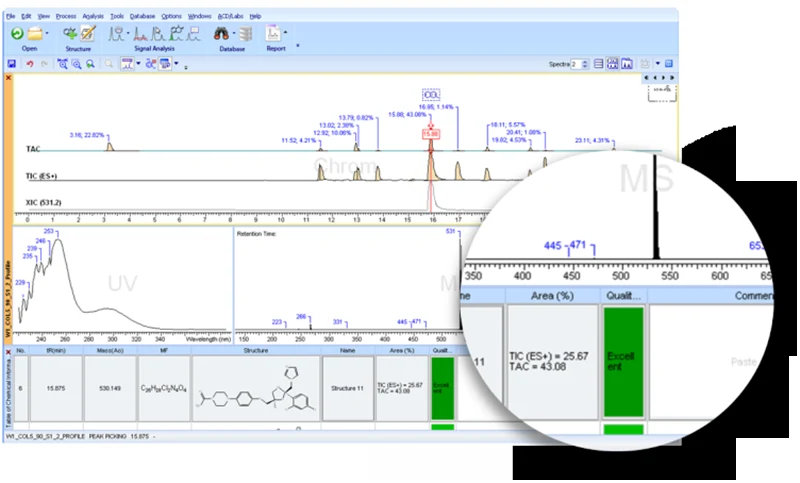Click the database stack icon
The height and width of the screenshot is (483, 800).
[x=246, y=34]
